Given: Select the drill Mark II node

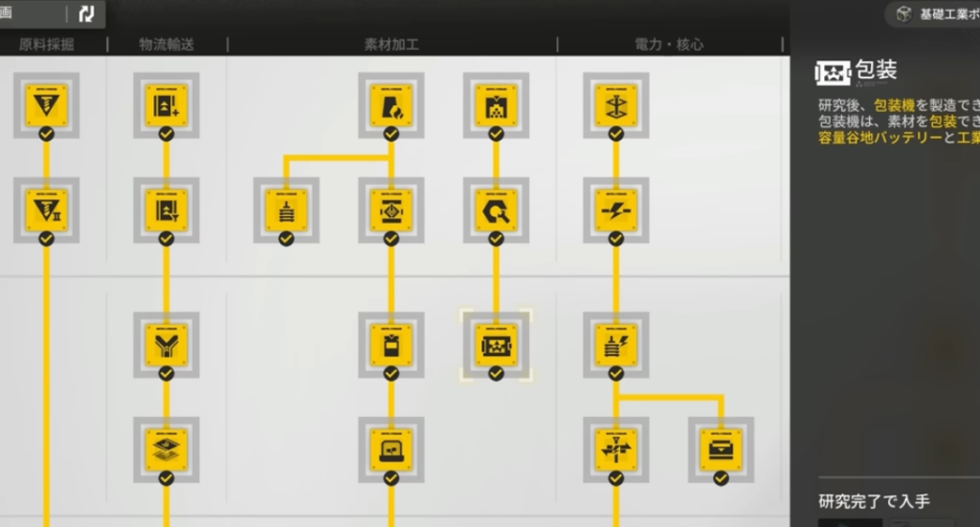Looking at the screenshot, I should point(46,209).
